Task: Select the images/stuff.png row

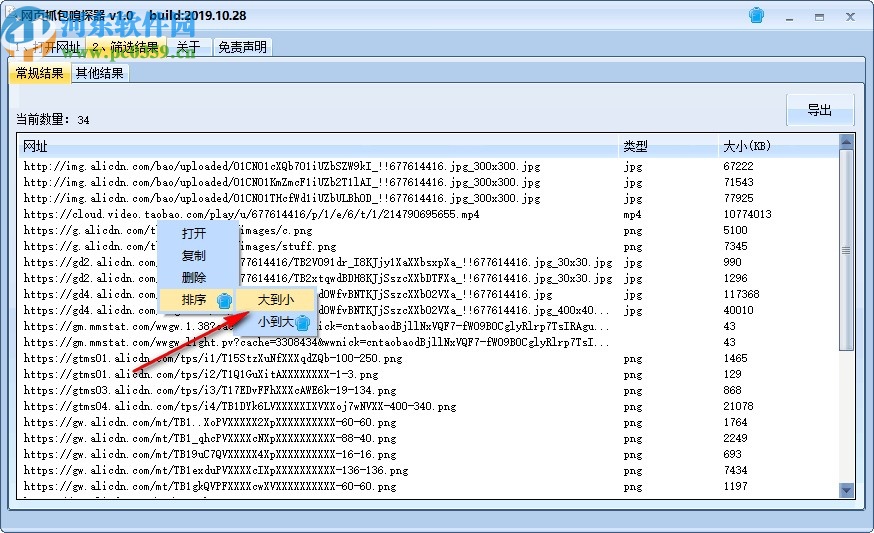Action: pyautogui.click(x=428, y=246)
